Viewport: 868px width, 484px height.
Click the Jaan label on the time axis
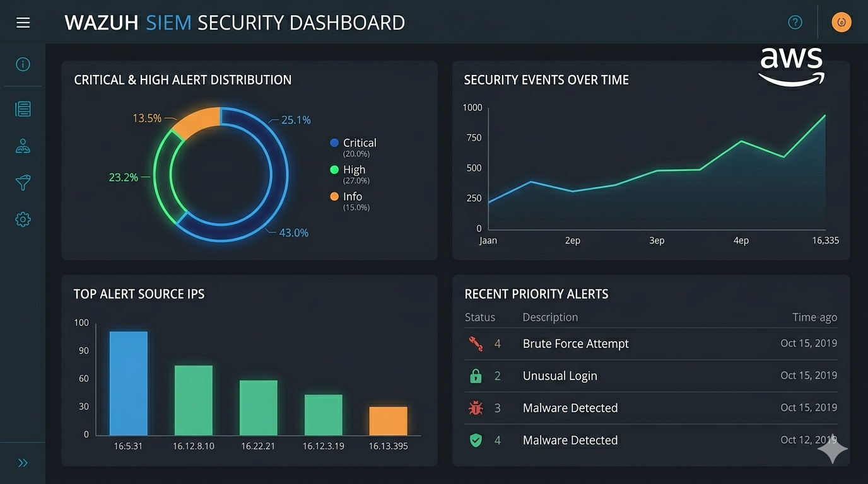(488, 240)
